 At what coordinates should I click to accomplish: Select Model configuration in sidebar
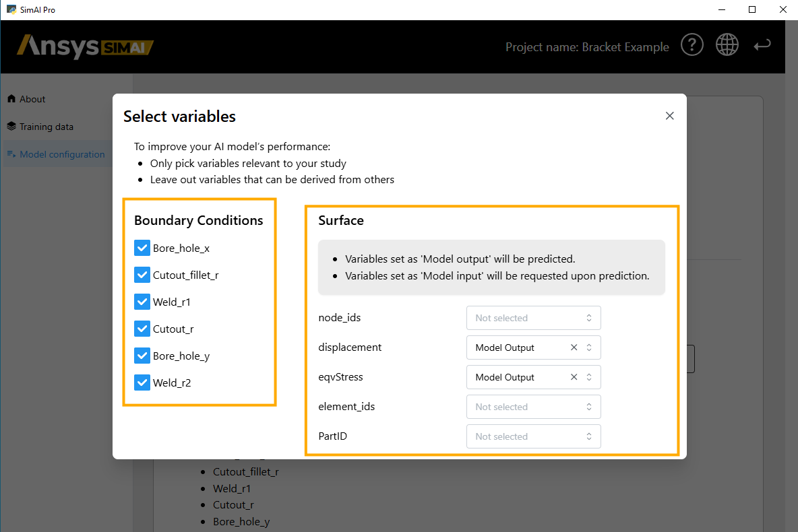click(x=61, y=154)
